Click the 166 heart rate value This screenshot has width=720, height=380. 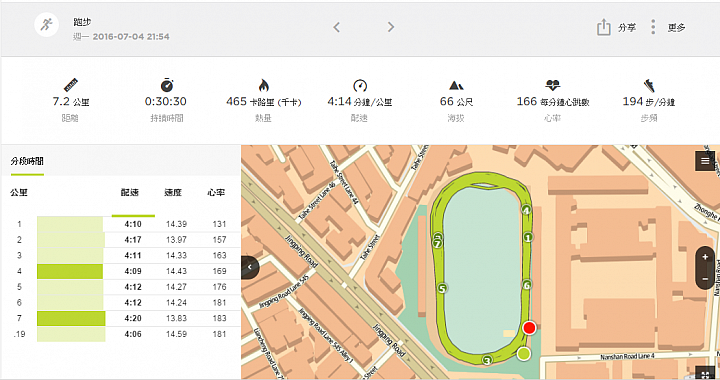(x=553, y=101)
